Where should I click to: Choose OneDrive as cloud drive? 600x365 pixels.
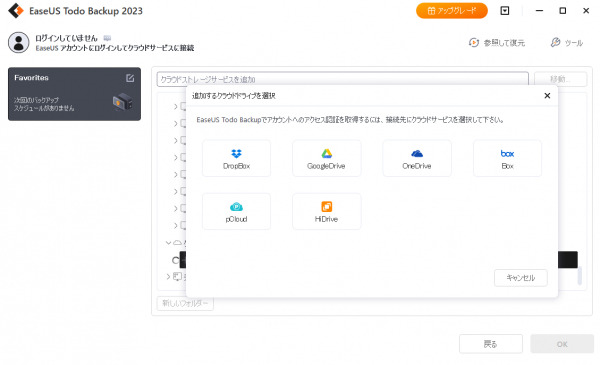(x=417, y=158)
